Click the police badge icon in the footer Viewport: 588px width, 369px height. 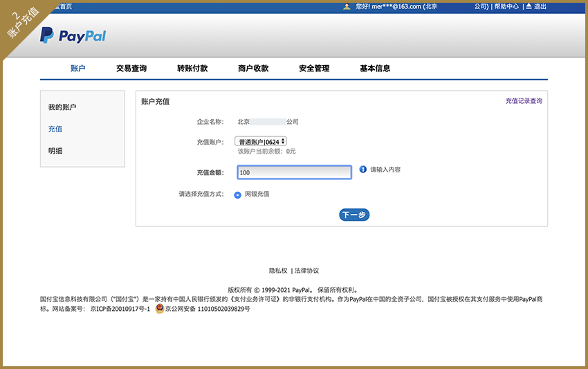click(160, 309)
